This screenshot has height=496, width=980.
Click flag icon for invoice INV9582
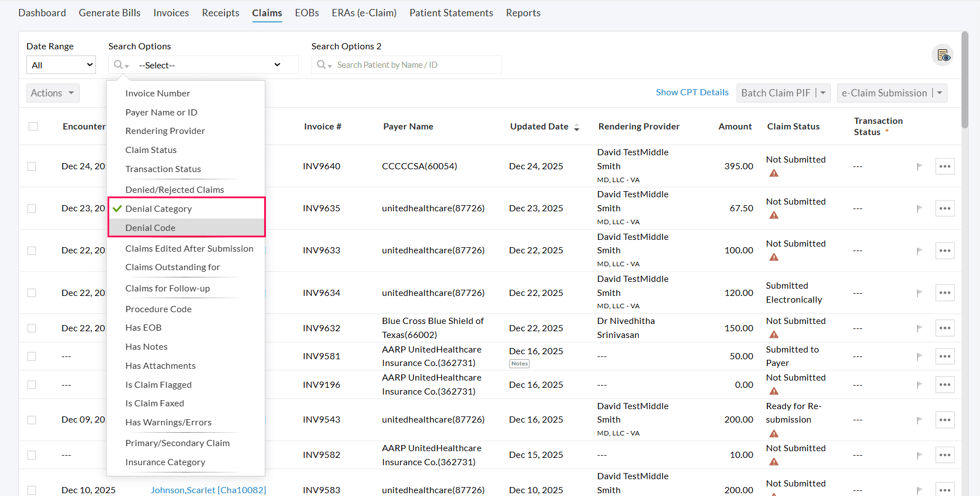tap(919, 455)
